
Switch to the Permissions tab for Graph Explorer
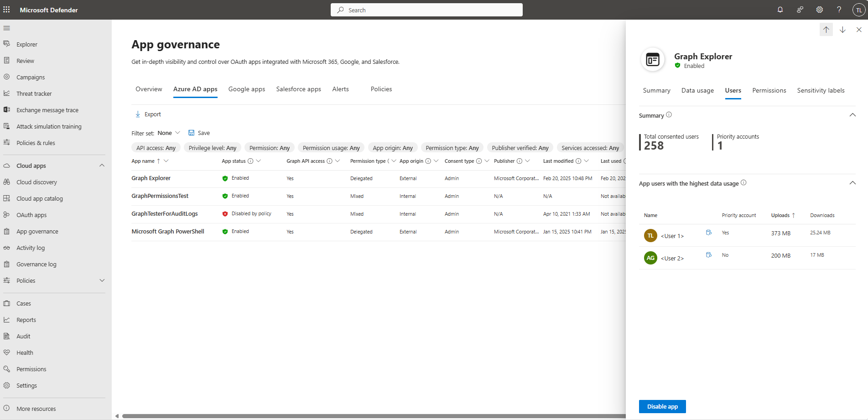[x=769, y=90]
